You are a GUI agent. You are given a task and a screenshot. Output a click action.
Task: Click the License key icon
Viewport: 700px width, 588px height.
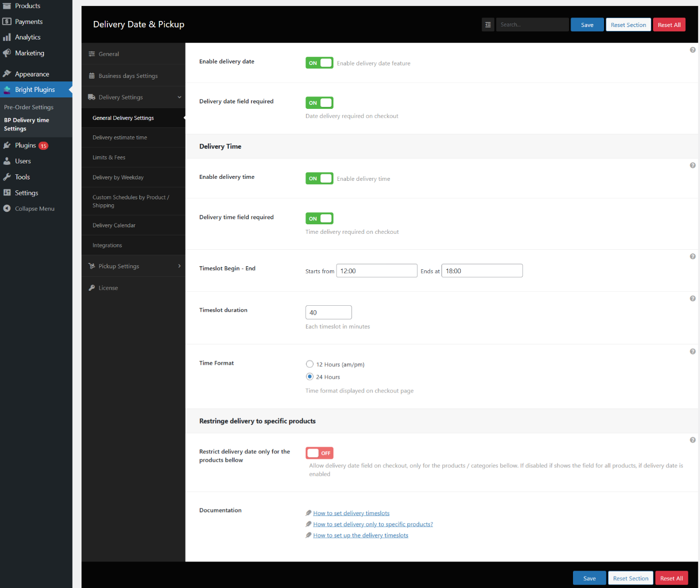coord(91,288)
